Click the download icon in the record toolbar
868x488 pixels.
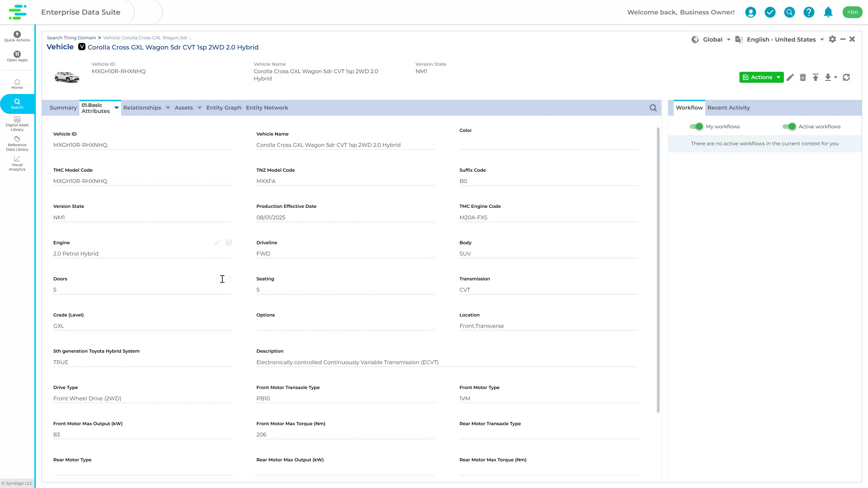(x=828, y=77)
